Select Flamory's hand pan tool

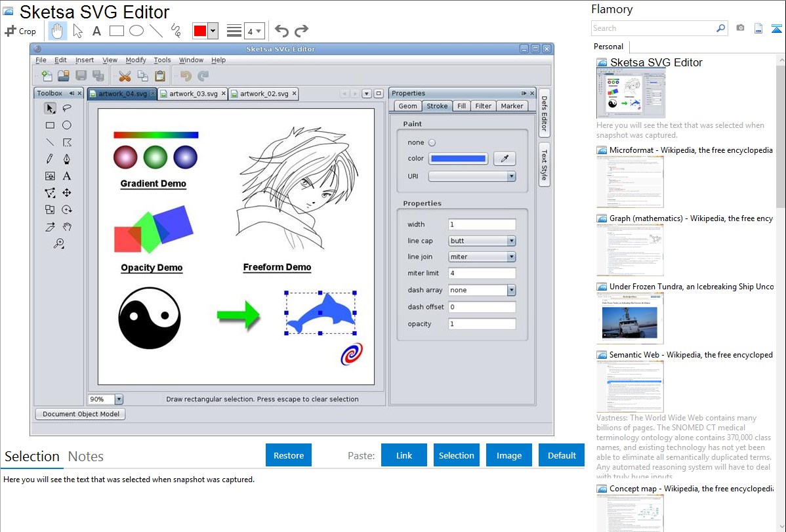[x=57, y=31]
